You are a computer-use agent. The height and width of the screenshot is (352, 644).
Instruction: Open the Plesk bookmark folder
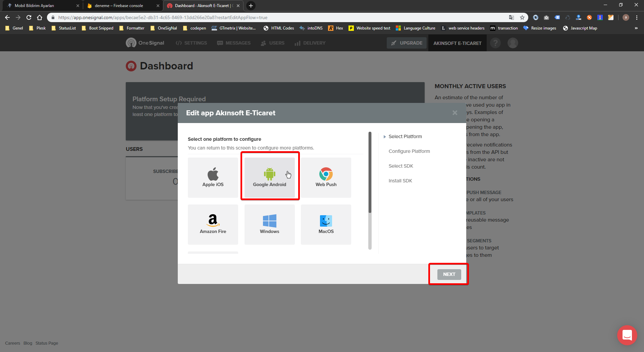click(38, 28)
